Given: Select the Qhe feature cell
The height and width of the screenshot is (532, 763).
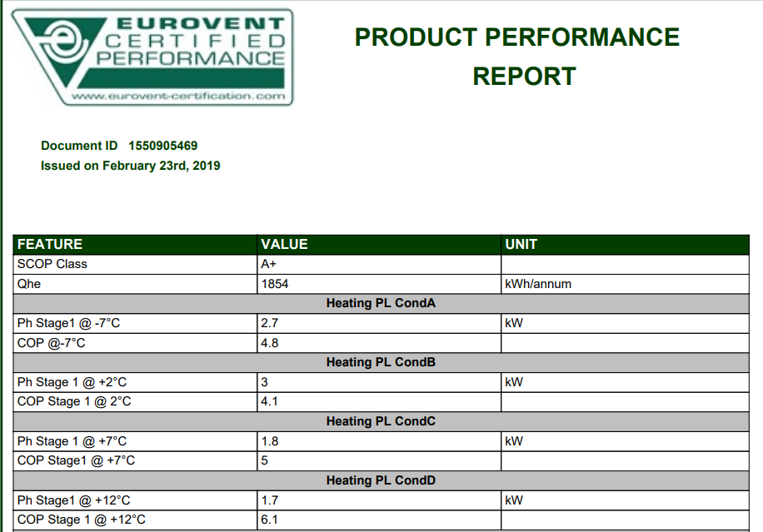Looking at the screenshot, I should [x=135, y=284].
